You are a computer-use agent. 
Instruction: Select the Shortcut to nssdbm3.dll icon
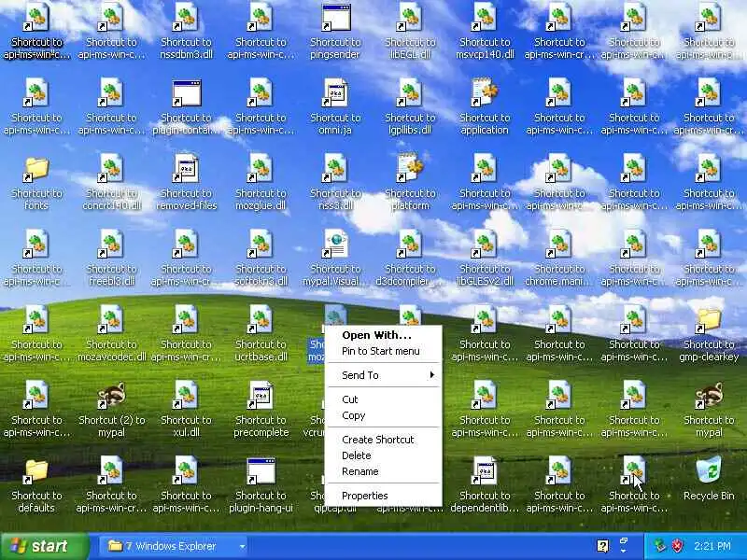186,32
